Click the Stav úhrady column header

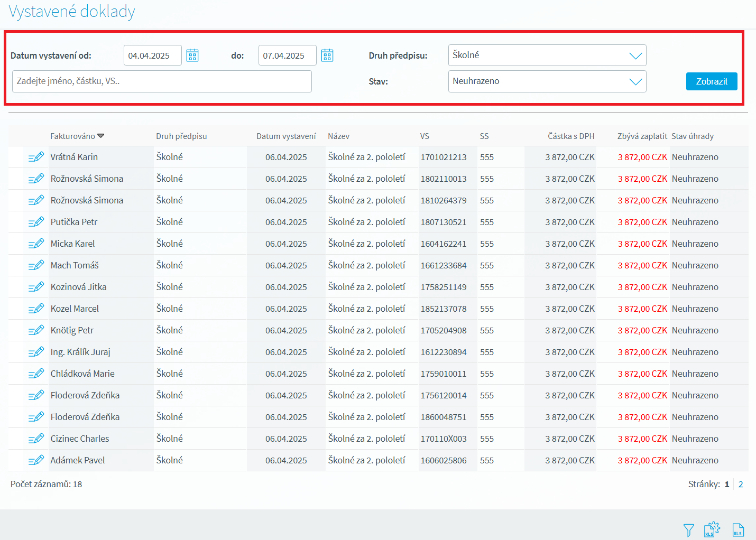(x=693, y=136)
